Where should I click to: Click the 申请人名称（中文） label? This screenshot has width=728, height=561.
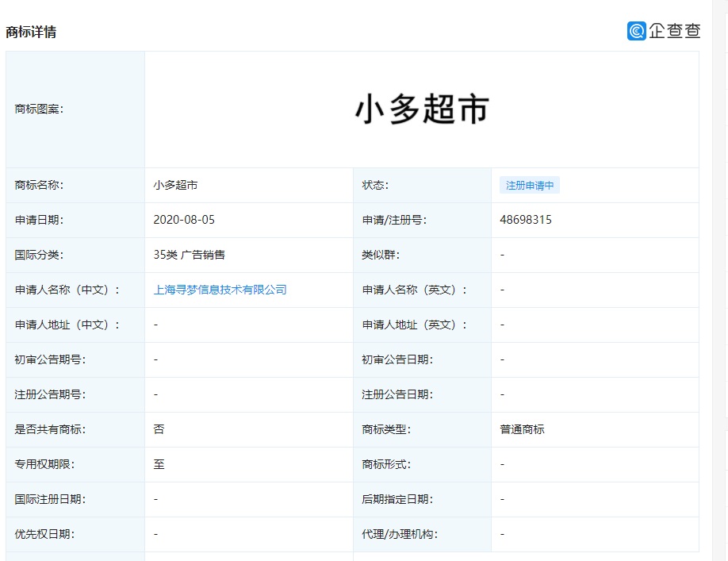67,290
